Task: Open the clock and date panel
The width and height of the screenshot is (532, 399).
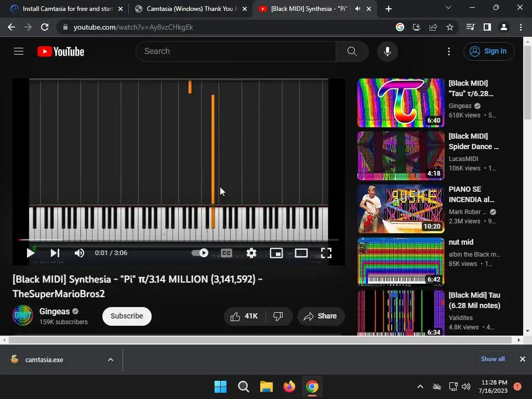Action: [494, 387]
